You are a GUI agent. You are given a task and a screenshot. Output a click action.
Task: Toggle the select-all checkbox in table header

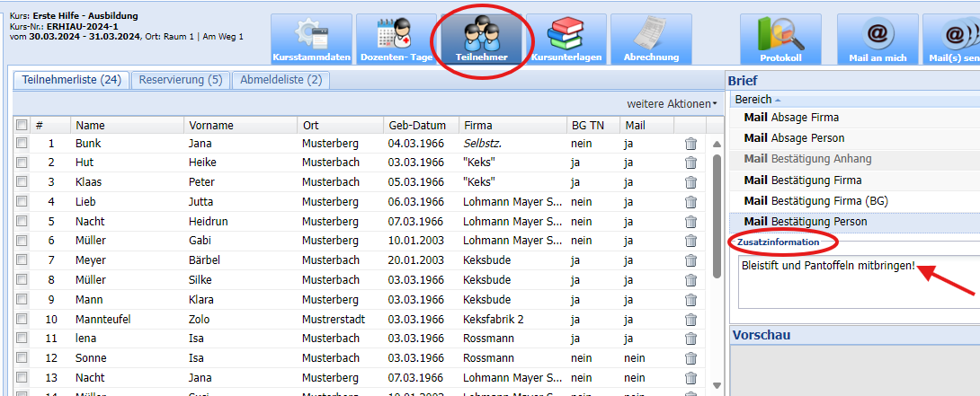[x=22, y=126]
